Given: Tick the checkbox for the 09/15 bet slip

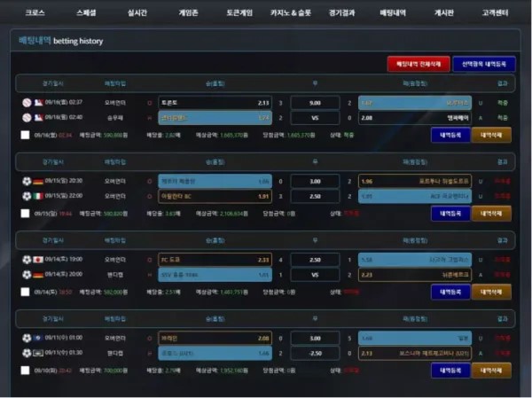Looking at the screenshot, I should (x=26, y=214).
